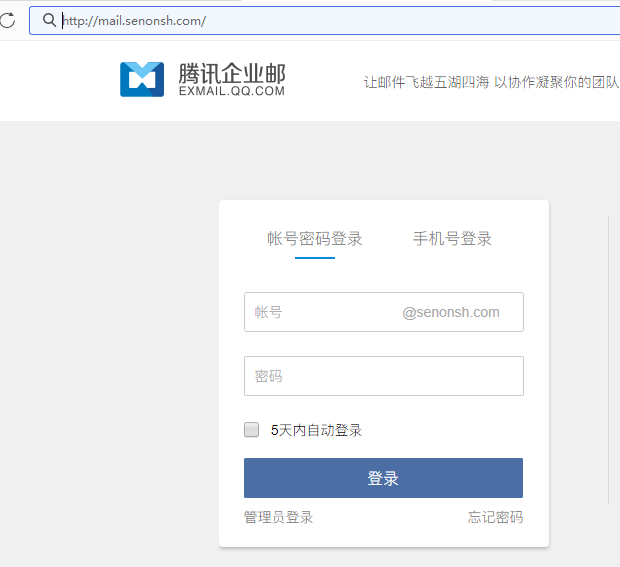
Task: Enable the 5-day auto login checkbox
Action: (252, 430)
